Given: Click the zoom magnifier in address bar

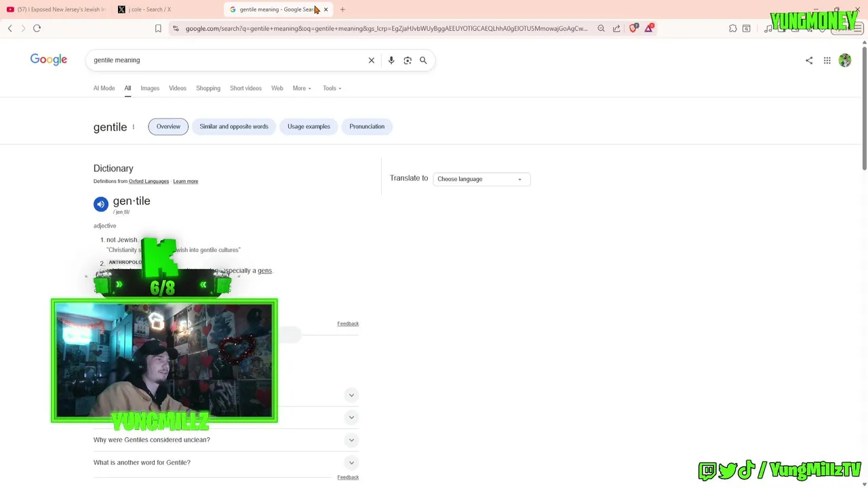Looking at the screenshot, I should coord(601,28).
